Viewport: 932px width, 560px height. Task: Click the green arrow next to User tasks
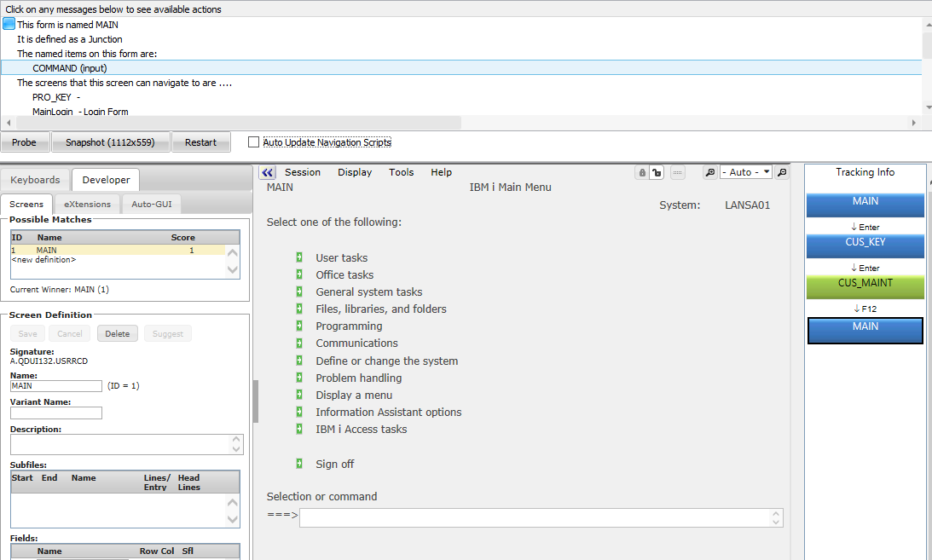299,257
